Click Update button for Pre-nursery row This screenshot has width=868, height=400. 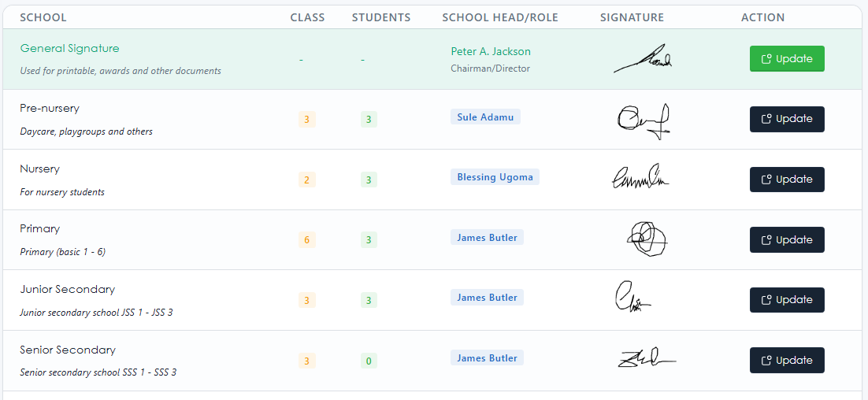786,119
